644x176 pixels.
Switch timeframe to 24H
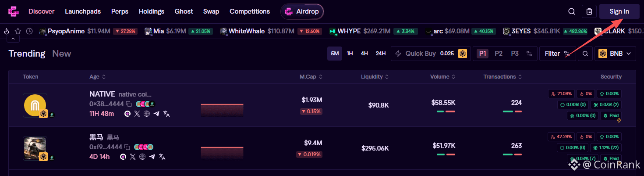click(x=380, y=54)
